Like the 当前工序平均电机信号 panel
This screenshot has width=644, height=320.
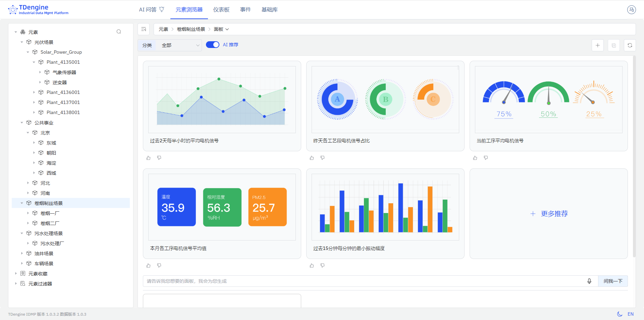(475, 158)
